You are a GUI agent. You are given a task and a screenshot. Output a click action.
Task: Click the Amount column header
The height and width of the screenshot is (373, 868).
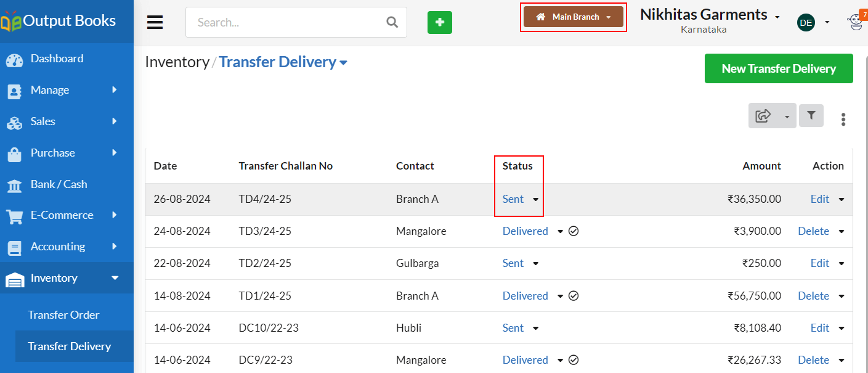coord(761,166)
